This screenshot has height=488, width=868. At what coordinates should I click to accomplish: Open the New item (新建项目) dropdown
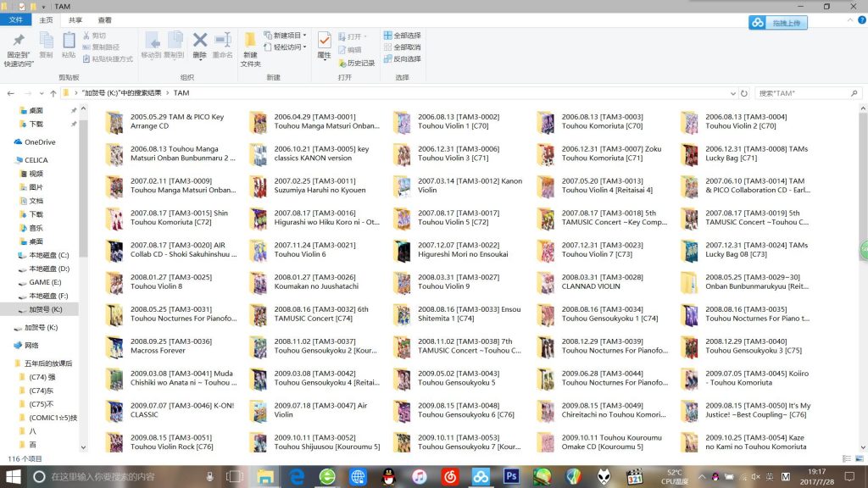285,36
